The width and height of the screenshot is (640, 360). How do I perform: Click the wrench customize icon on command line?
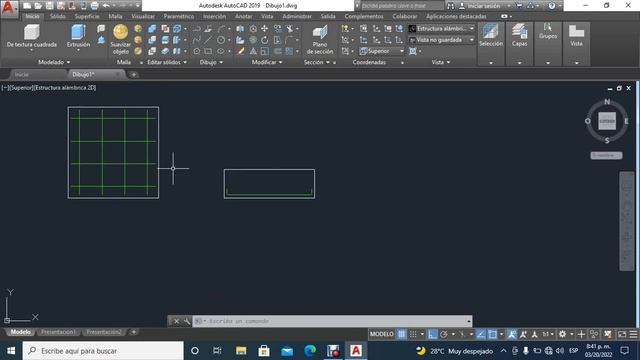tap(187, 321)
